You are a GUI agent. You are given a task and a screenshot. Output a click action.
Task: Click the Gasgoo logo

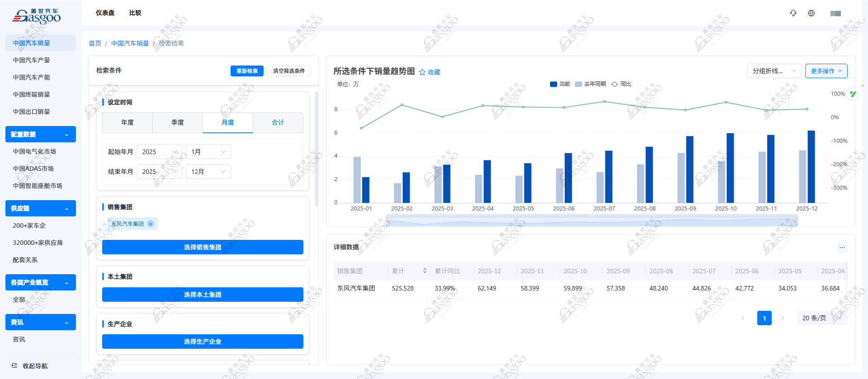click(x=36, y=17)
